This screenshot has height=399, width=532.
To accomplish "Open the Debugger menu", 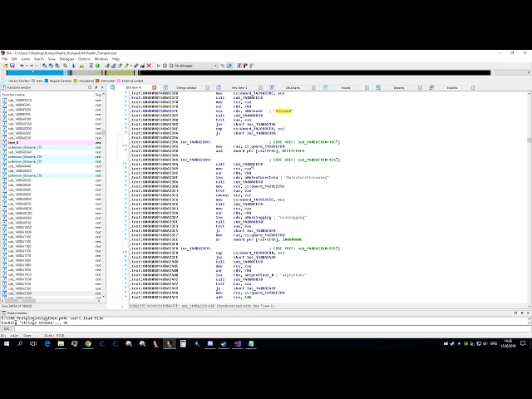I will [66, 59].
